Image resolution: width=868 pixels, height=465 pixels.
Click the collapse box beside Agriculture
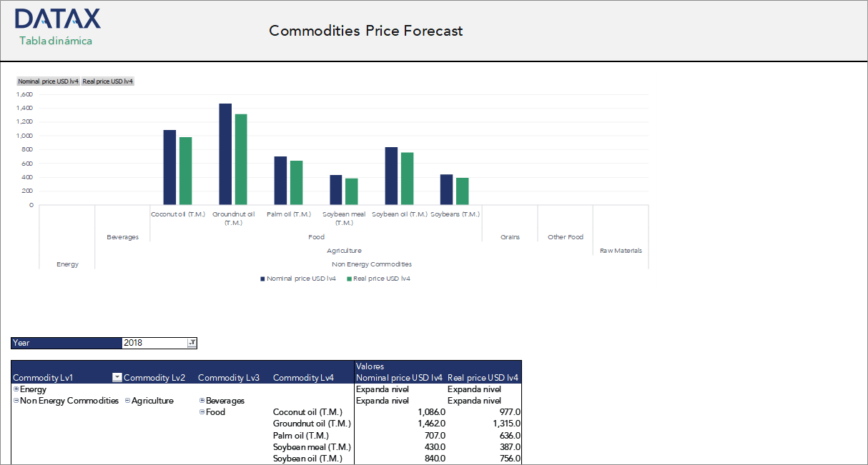[127, 400]
